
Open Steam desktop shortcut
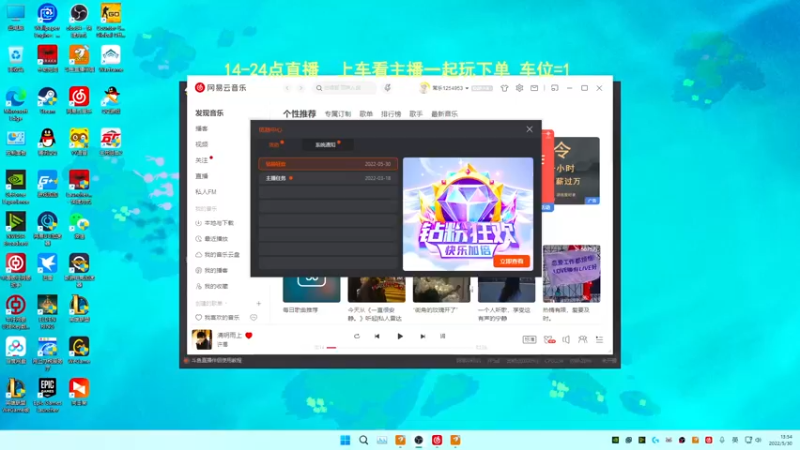point(47,100)
